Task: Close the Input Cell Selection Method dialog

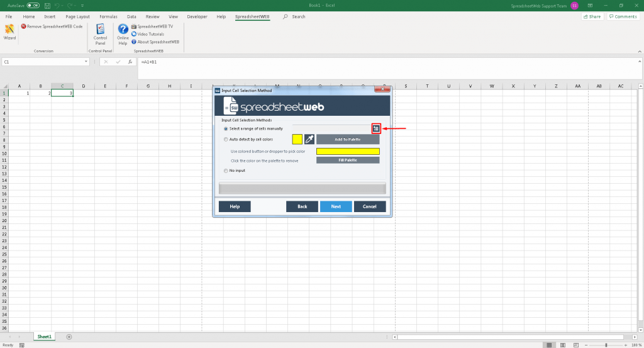Action: (382, 89)
